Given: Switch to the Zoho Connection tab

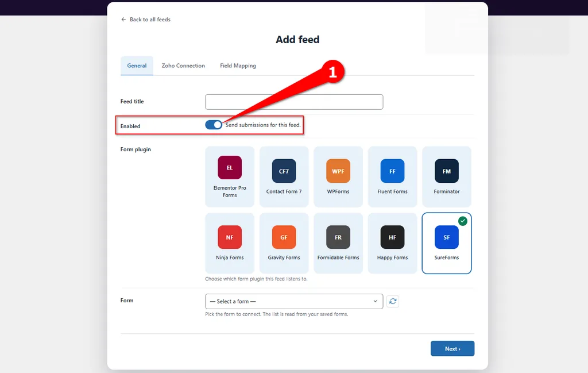Looking at the screenshot, I should (183, 66).
